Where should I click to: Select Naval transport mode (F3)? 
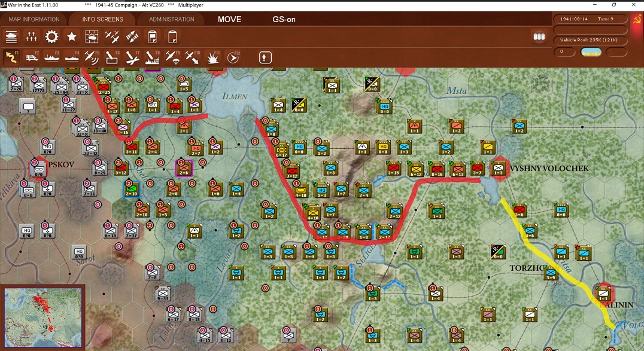51,57
